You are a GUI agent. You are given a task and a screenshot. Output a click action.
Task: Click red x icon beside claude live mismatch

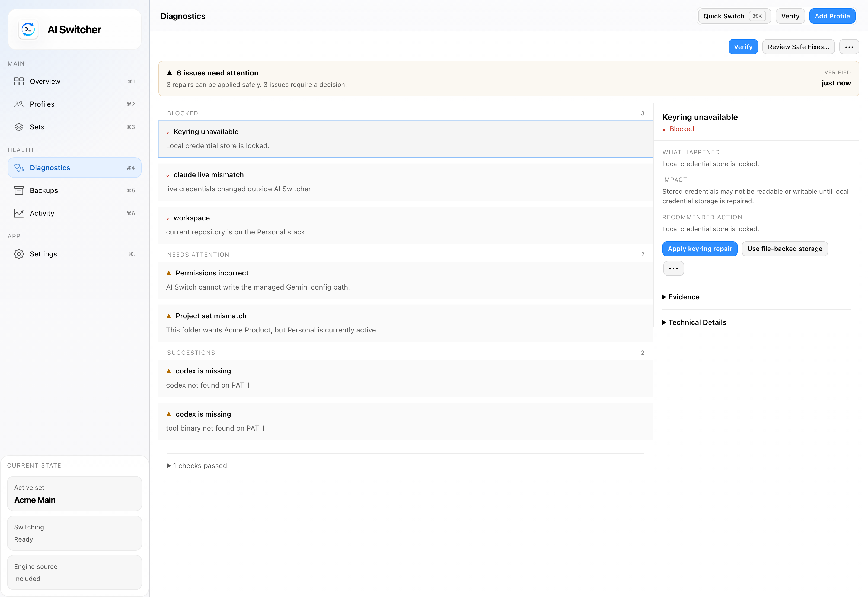coord(167,176)
